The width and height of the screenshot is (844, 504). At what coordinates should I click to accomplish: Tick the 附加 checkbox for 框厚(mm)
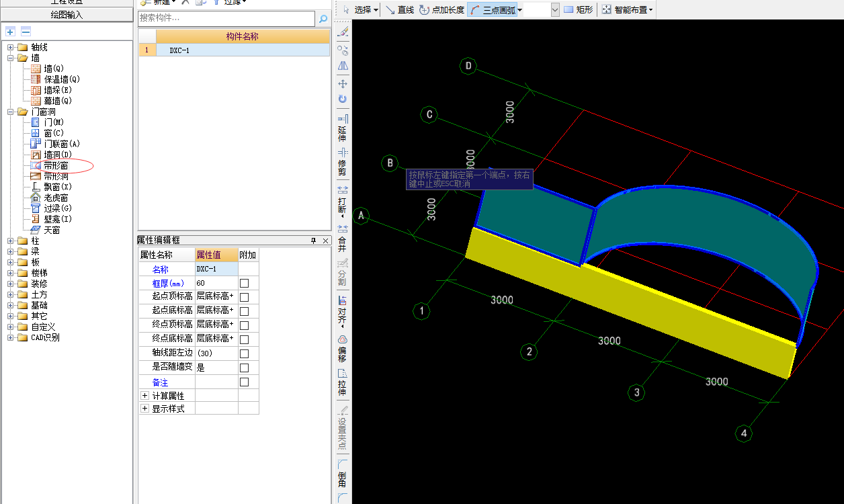pos(245,284)
